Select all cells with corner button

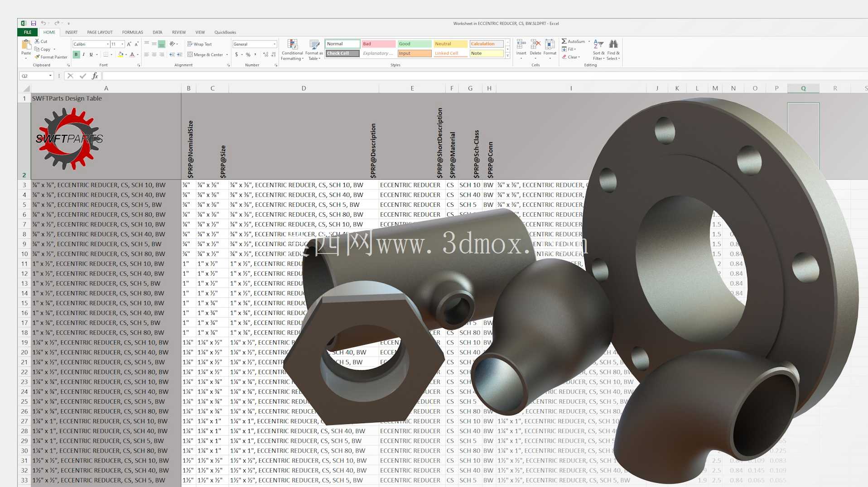(26, 88)
